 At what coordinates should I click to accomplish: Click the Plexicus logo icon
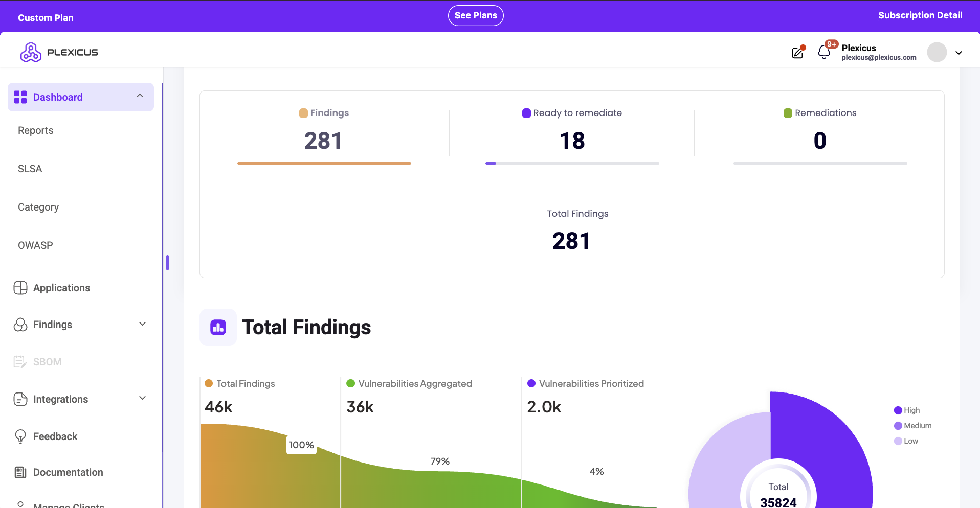(x=31, y=52)
